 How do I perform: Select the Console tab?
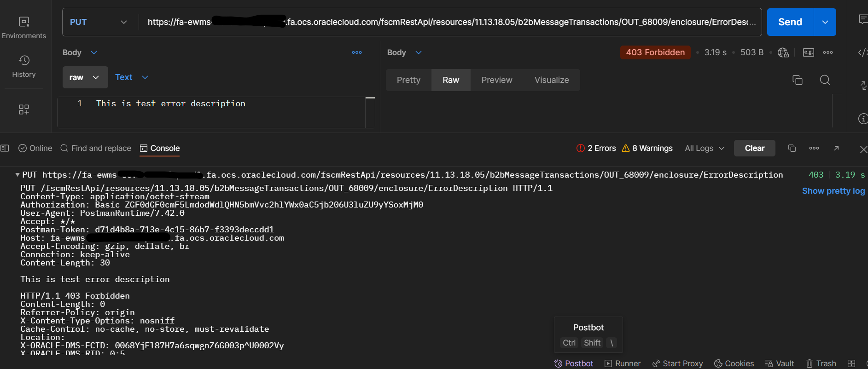click(x=160, y=148)
